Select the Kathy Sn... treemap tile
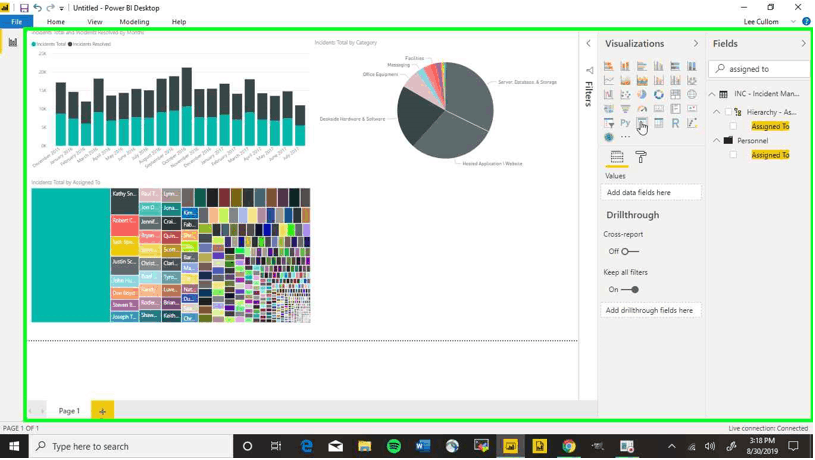Image resolution: width=815 pixels, height=460 pixels. (x=124, y=201)
